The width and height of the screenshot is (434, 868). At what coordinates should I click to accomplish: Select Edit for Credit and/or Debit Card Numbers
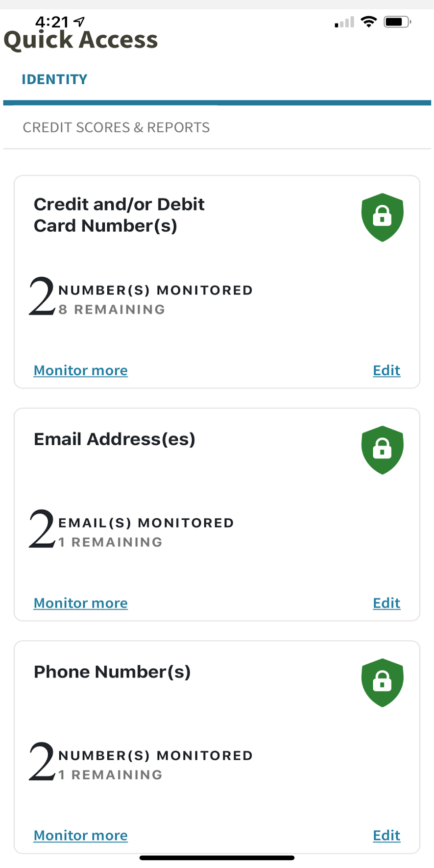(386, 370)
